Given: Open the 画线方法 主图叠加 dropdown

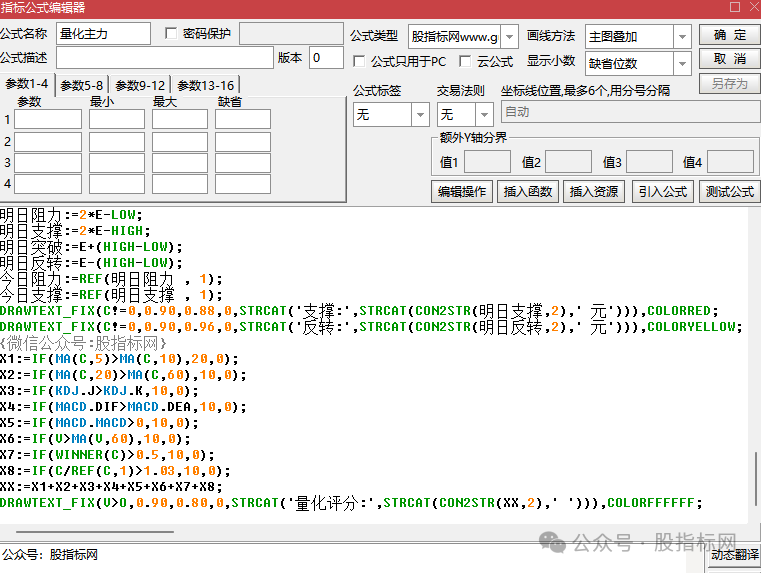Looking at the screenshot, I should click(x=682, y=37).
